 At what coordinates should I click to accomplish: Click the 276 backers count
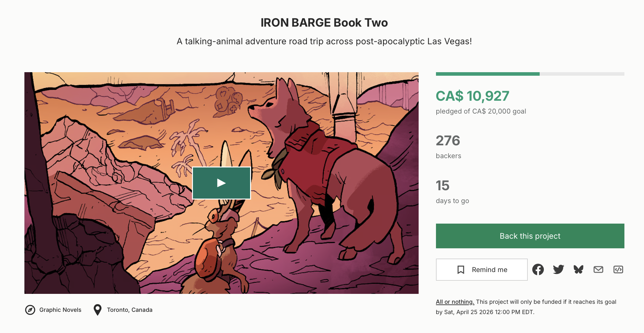[448, 141]
